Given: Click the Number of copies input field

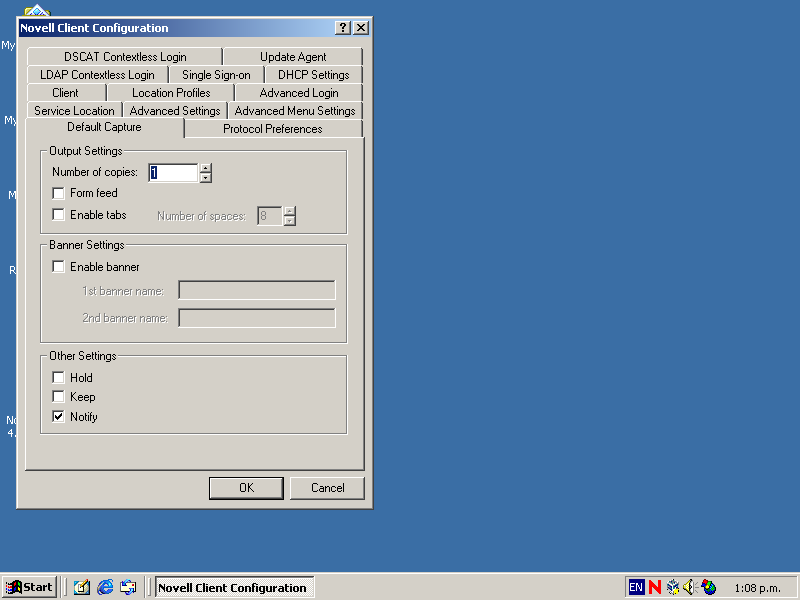Looking at the screenshot, I should point(173,173).
